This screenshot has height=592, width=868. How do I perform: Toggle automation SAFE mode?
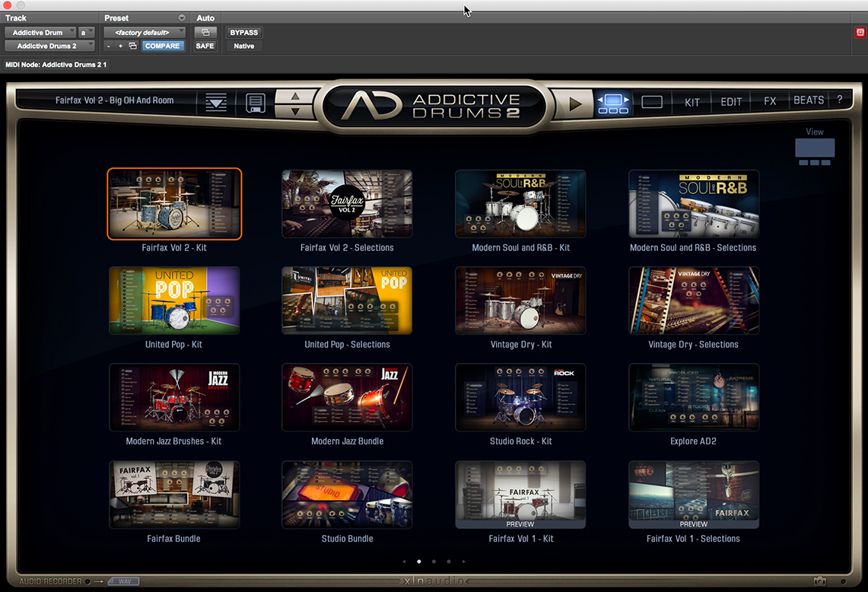(205, 46)
